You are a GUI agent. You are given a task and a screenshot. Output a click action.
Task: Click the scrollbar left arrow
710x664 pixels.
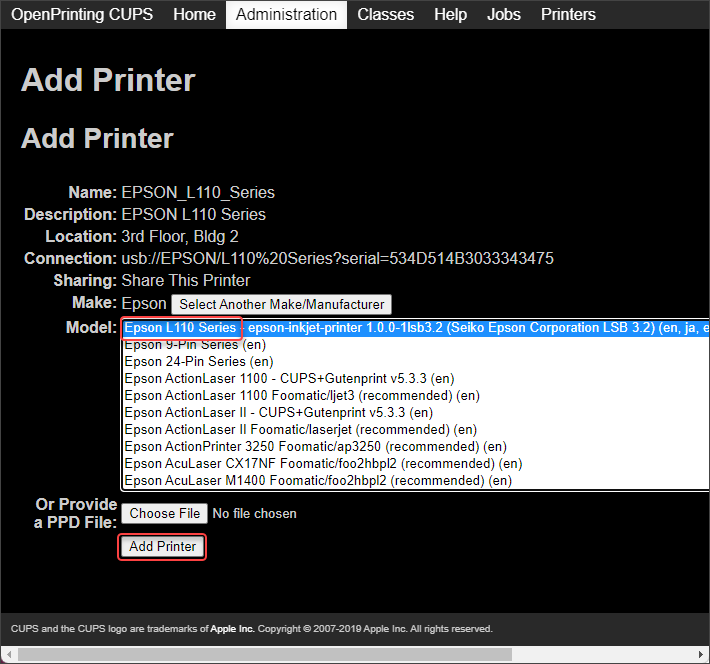[x=9, y=654]
